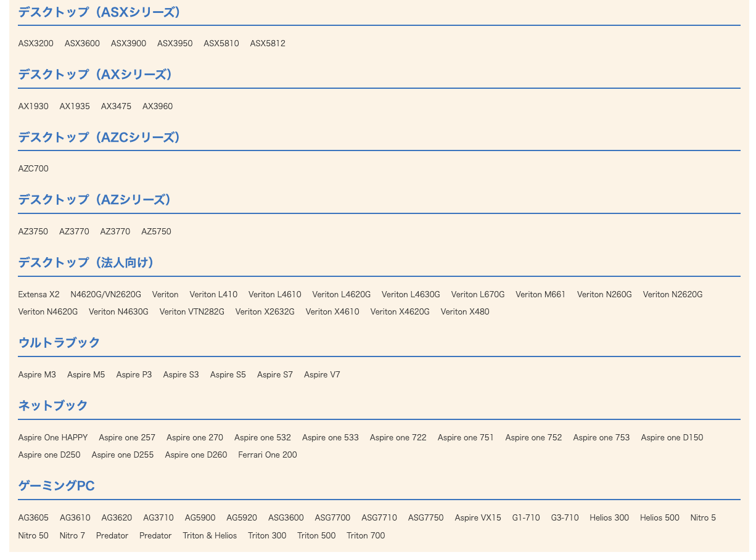Open the Aspire One HAPPY netbook link
Image resolution: width=756 pixels, height=560 pixels.
click(53, 437)
